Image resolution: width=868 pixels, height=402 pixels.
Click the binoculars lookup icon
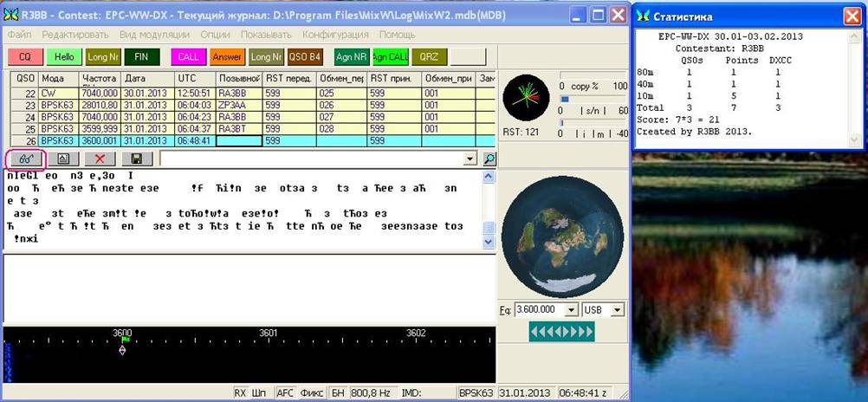24,159
